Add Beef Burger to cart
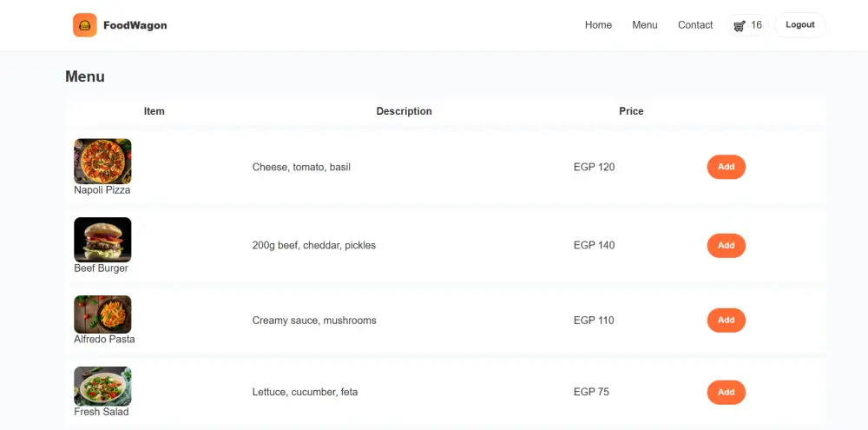 726,246
